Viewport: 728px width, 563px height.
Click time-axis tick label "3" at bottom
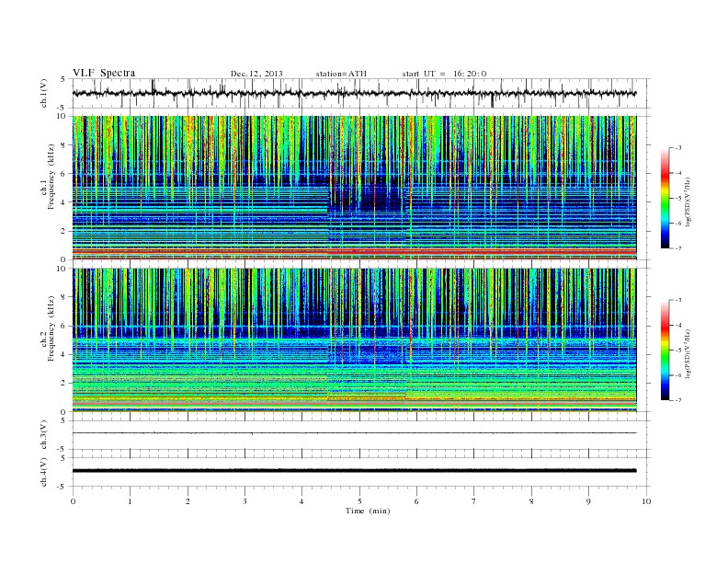(245, 501)
